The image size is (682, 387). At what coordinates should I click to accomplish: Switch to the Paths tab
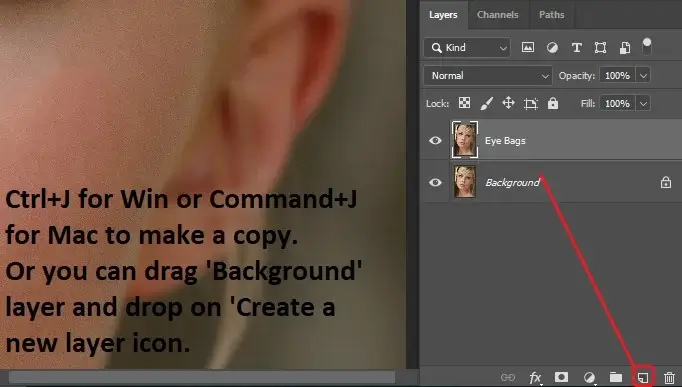tap(552, 15)
